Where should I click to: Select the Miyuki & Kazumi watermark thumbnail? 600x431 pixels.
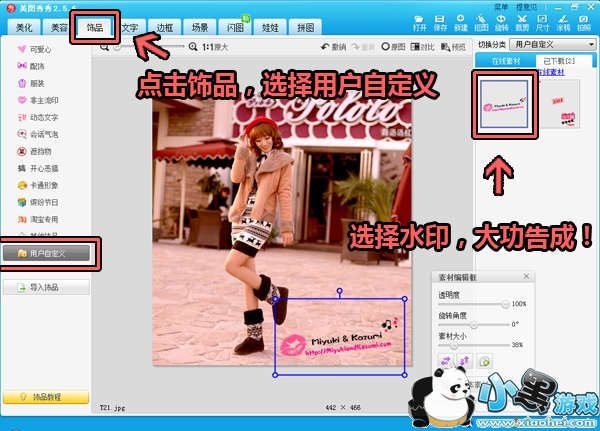[x=504, y=104]
